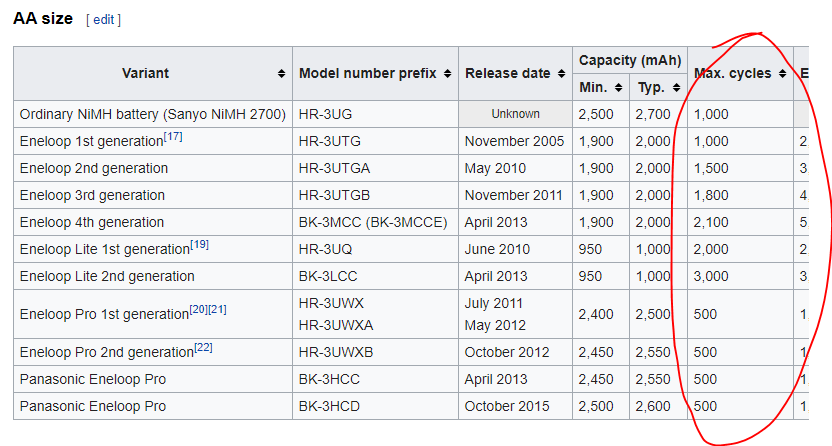Image resolution: width=832 pixels, height=446 pixels.
Task: Sort table by Variant column arrows
Action: click(282, 74)
